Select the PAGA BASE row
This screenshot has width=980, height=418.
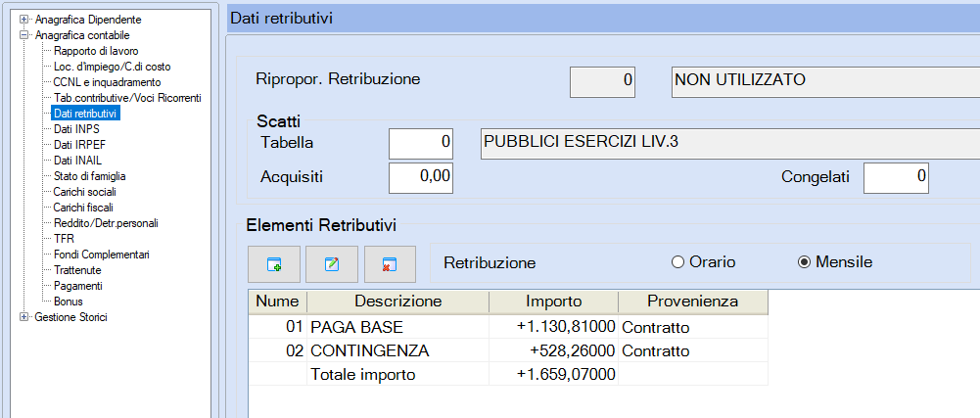(x=508, y=327)
